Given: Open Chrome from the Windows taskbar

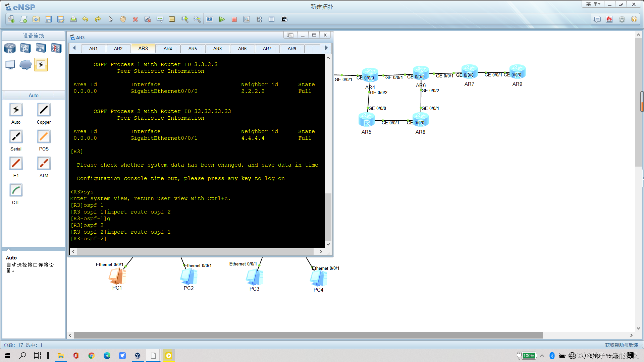Looking at the screenshot, I should 91,356.
